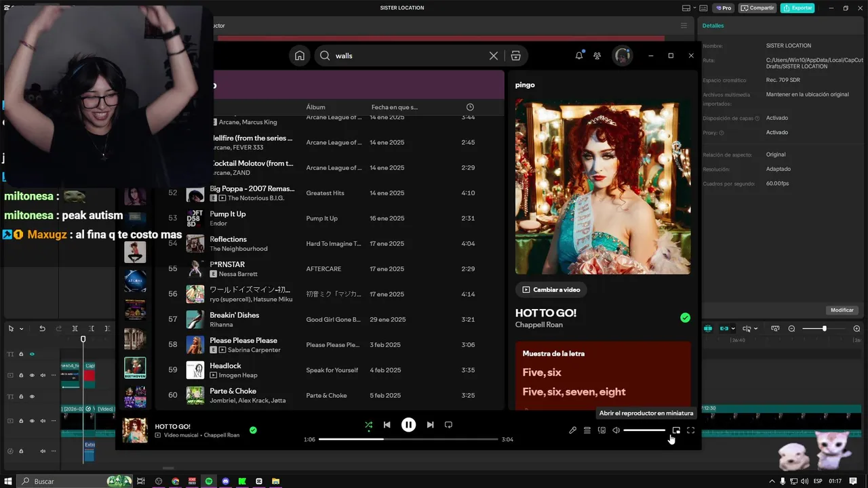Viewport: 868px width, 488px height.
Task: Open the Detalles tab in CapCut
Action: (713, 26)
